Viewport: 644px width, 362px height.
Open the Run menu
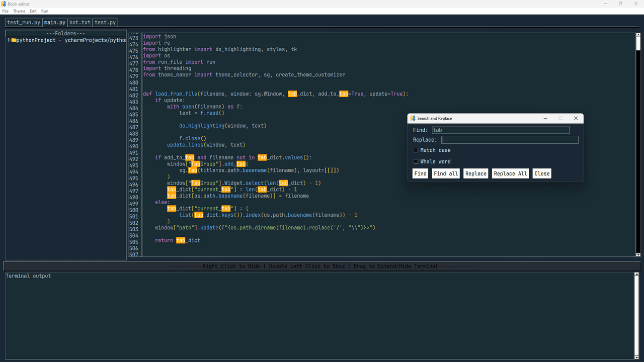pyautogui.click(x=45, y=11)
